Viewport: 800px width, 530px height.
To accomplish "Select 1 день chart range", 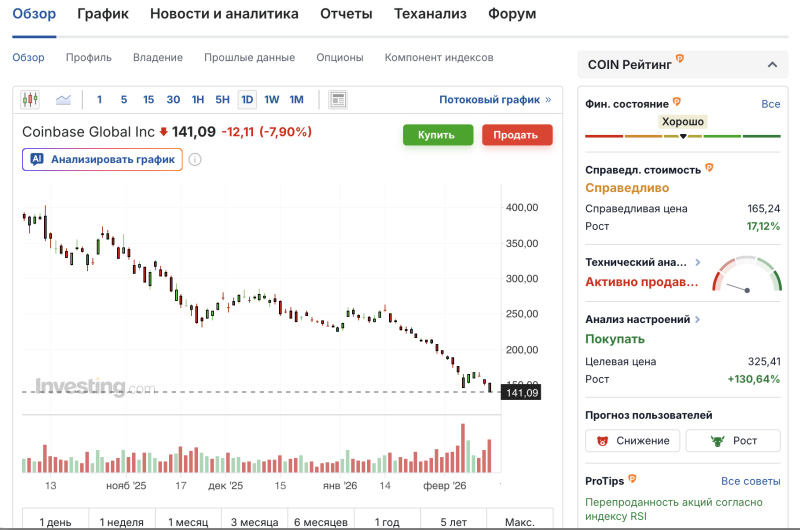I will click(55, 521).
